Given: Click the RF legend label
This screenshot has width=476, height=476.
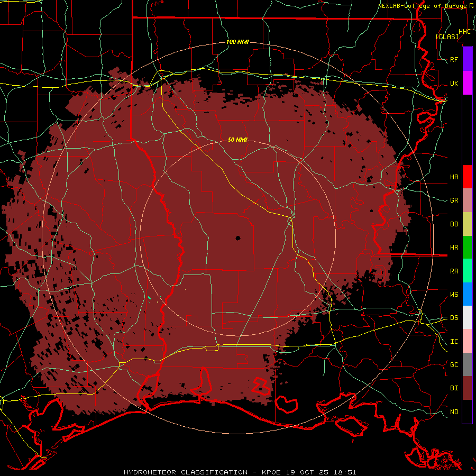Looking at the screenshot, I should tap(454, 59).
